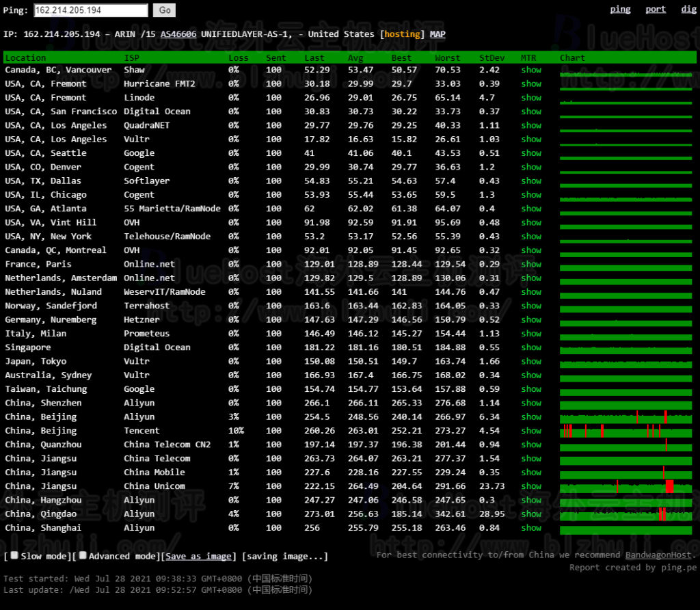Click the Beijing Tencent latency chart
Screen dimensions: 700x610
[626, 431]
